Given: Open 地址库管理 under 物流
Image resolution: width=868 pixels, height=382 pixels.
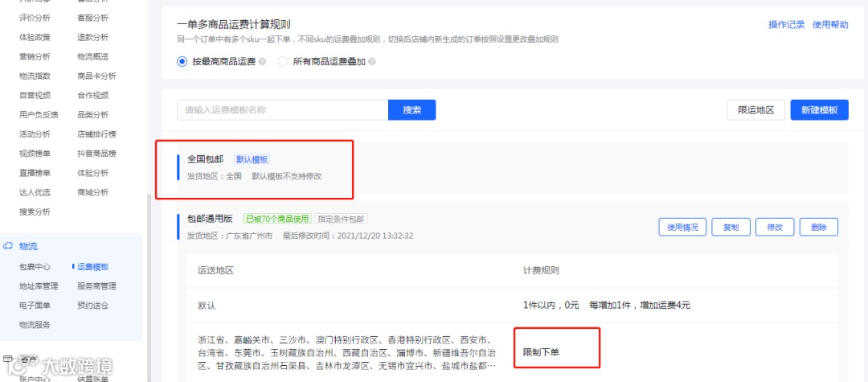Looking at the screenshot, I should pyautogui.click(x=39, y=286).
